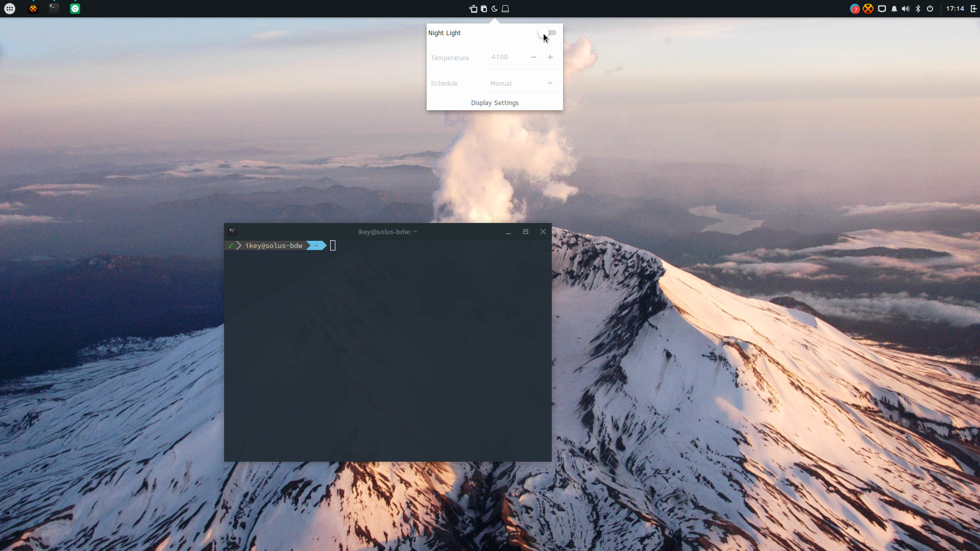Click the blue tray icon with the 7 badge
The width and height of the screenshot is (980, 551).
coord(855,9)
